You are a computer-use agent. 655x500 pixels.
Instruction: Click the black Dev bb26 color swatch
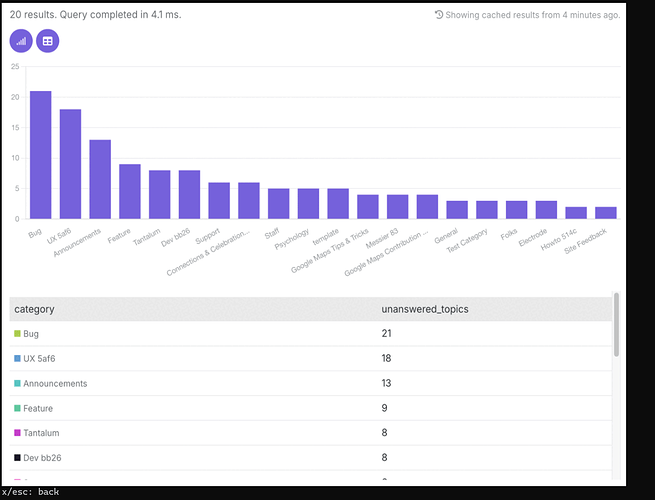click(x=17, y=458)
